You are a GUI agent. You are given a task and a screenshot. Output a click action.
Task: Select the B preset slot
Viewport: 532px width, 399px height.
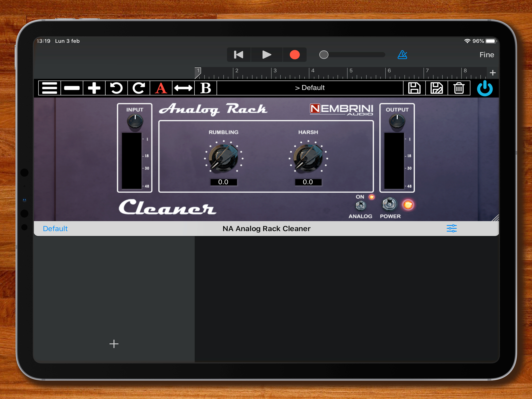point(206,88)
